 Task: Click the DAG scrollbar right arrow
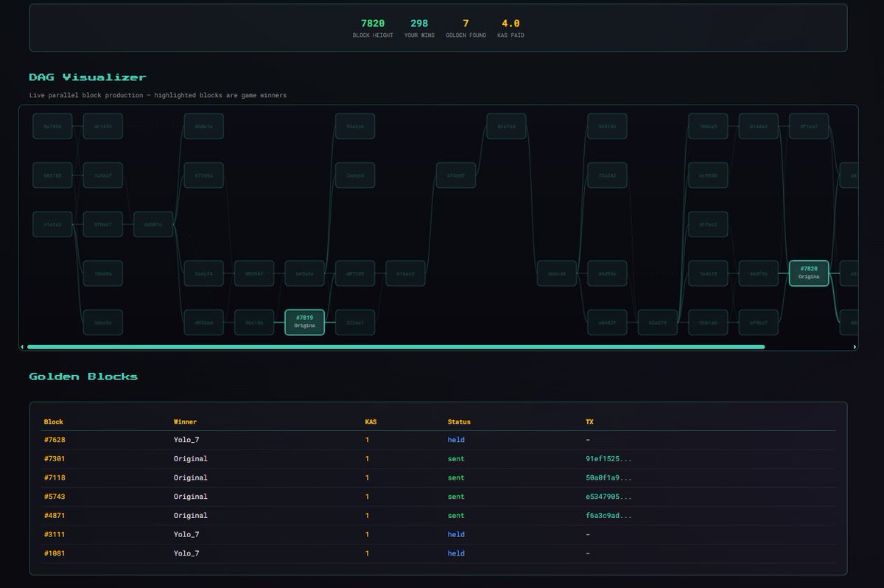(855, 346)
